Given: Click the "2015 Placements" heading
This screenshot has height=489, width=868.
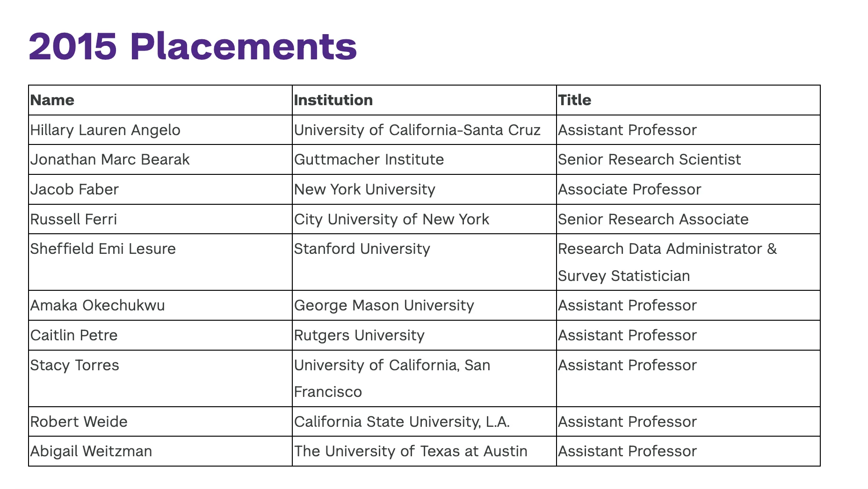Looking at the screenshot, I should [x=193, y=46].
